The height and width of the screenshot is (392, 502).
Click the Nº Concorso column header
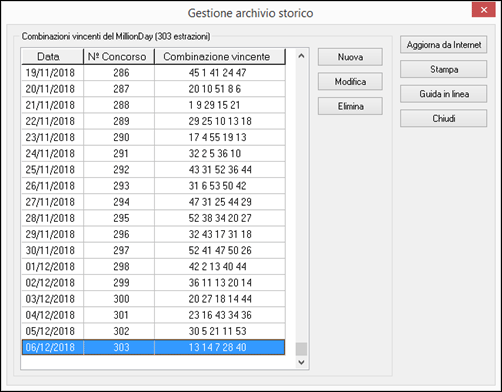click(x=119, y=56)
